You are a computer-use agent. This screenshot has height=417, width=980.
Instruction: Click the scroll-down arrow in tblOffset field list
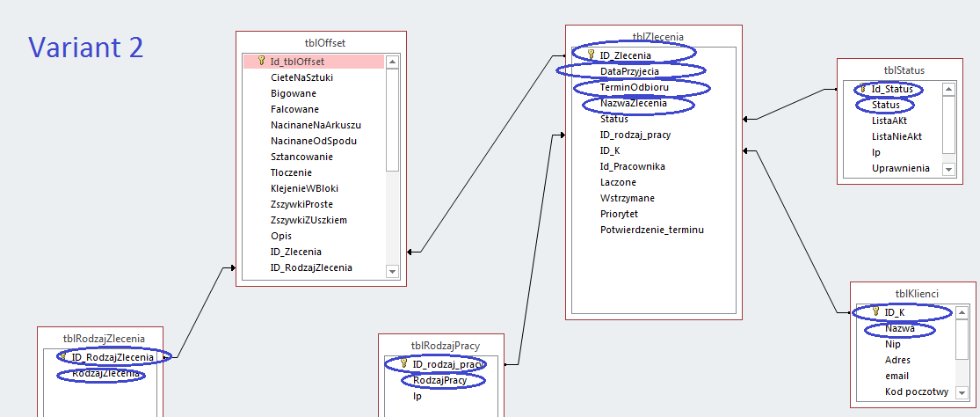point(393,271)
